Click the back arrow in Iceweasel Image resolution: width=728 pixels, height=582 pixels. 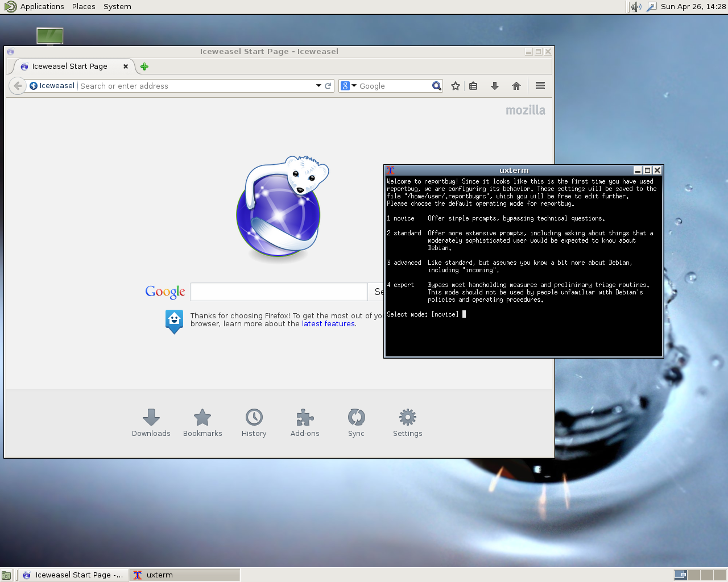[x=18, y=86]
